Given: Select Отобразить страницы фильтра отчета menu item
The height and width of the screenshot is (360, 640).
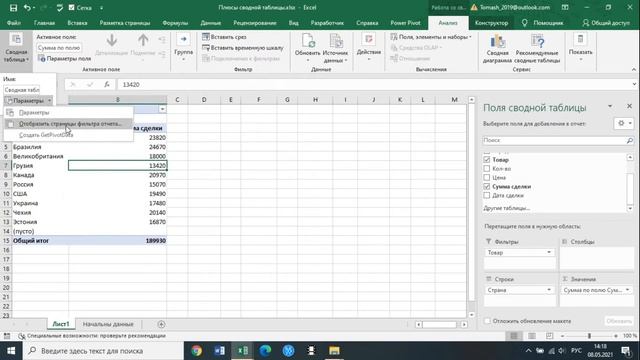Looking at the screenshot, I should [68, 124].
